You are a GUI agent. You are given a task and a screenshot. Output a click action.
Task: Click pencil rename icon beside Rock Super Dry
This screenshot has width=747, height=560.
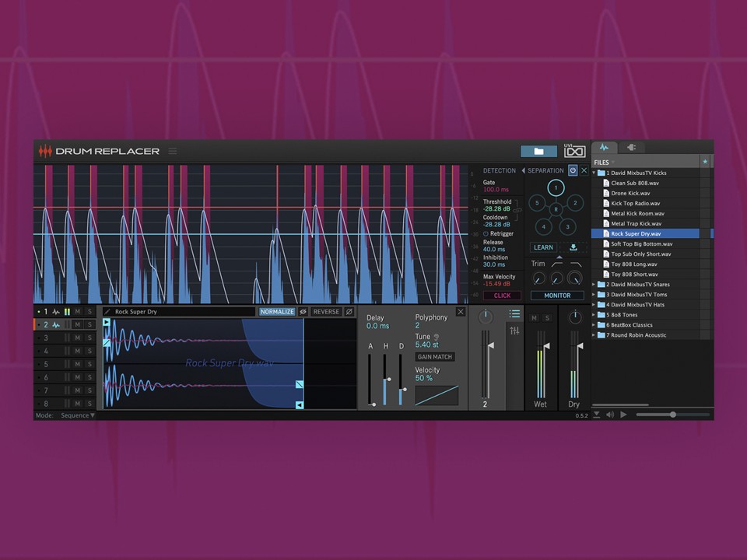click(x=107, y=311)
